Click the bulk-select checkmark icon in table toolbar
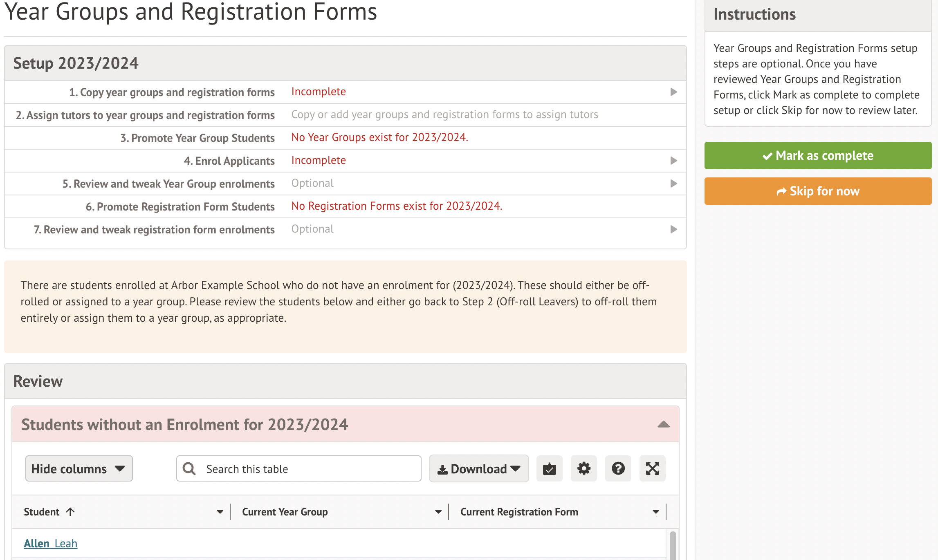938x560 pixels. (x=549, y=468)
